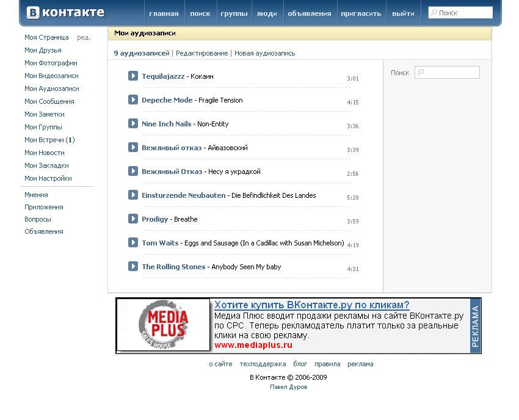
Task: Open группы in top navigation
Action: click(x=234, y=13)
